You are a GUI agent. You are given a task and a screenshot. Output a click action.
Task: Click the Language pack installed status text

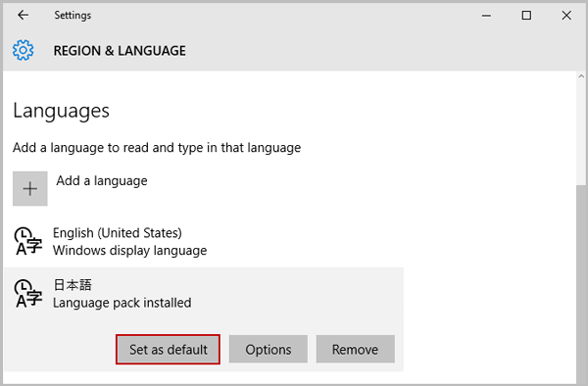pos(122,303)
